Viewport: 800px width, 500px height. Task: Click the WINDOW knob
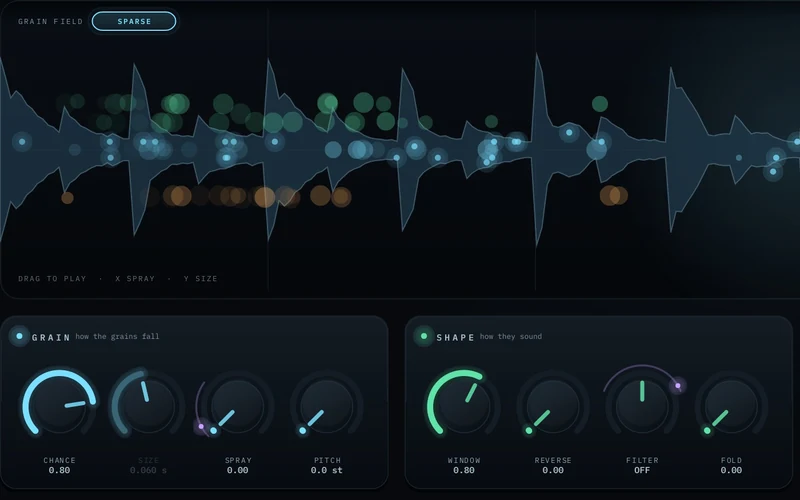tap(464, 406)
